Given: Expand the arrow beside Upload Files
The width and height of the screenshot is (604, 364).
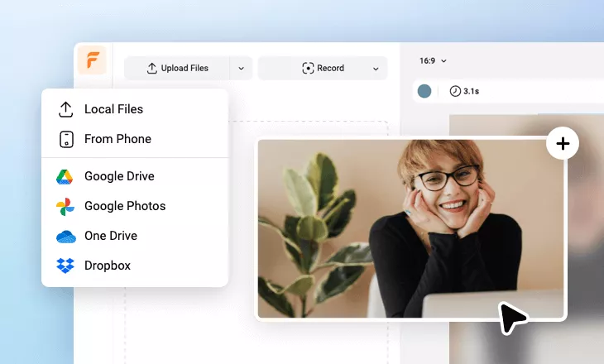Looking at the screenshot, I should [x=241, y=69].
